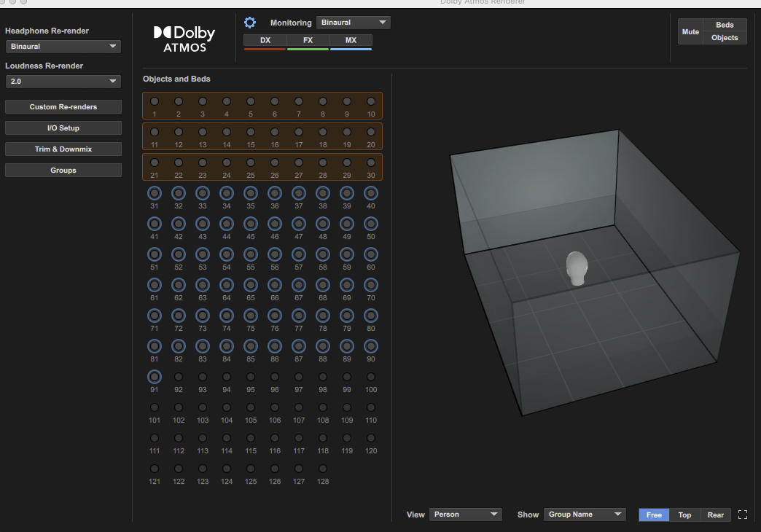
Task: Switch to Top view of the room
Action: (684, 515)
